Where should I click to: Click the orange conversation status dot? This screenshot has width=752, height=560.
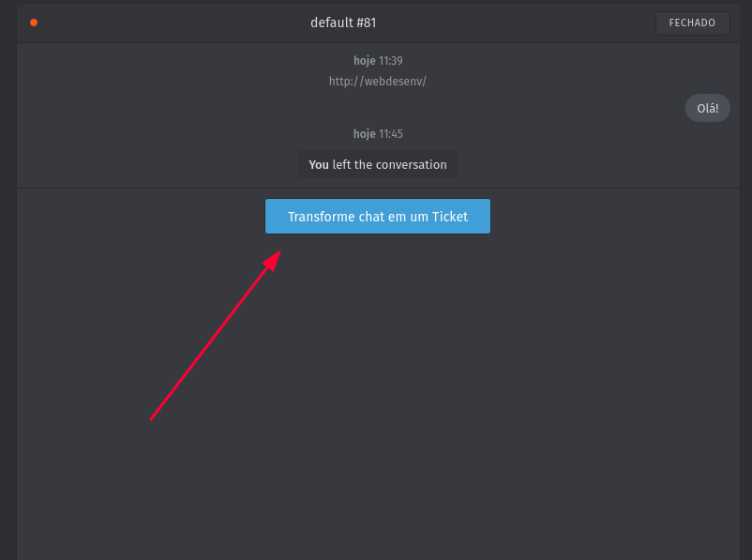(x=34, y=23)
